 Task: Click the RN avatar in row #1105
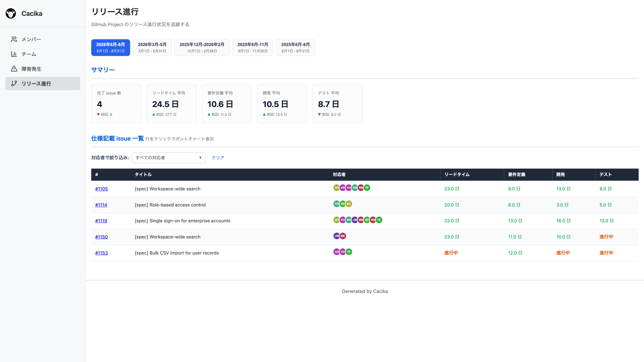coord(361,188)
